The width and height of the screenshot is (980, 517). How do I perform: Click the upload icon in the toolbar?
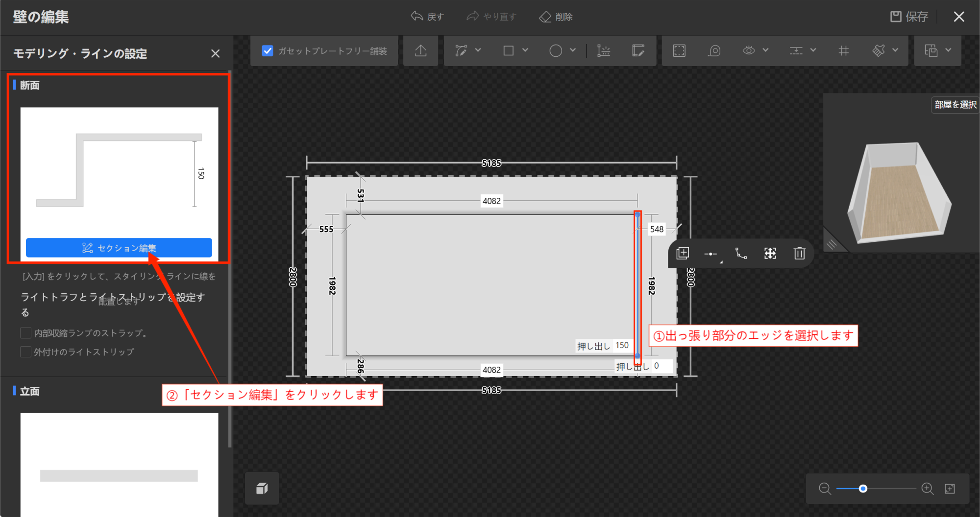[421, 50]
